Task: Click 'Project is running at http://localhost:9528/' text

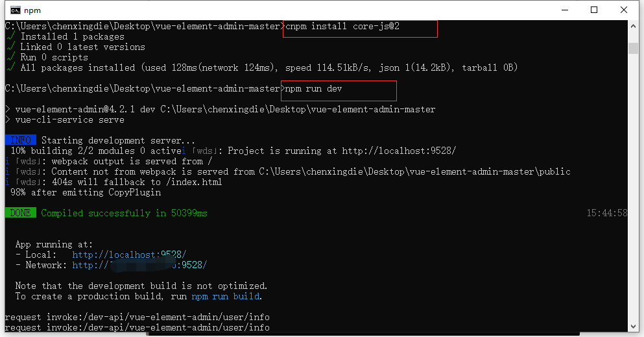Action: [x=342, y=151]
